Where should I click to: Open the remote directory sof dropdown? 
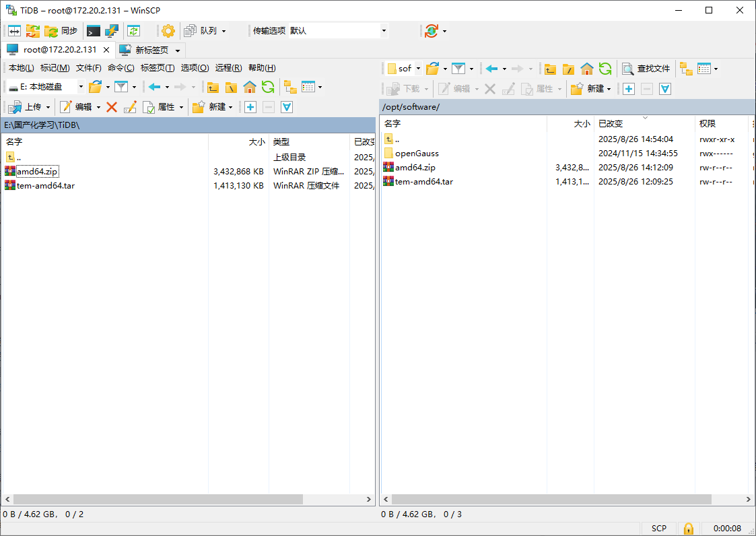pos(418,69)
